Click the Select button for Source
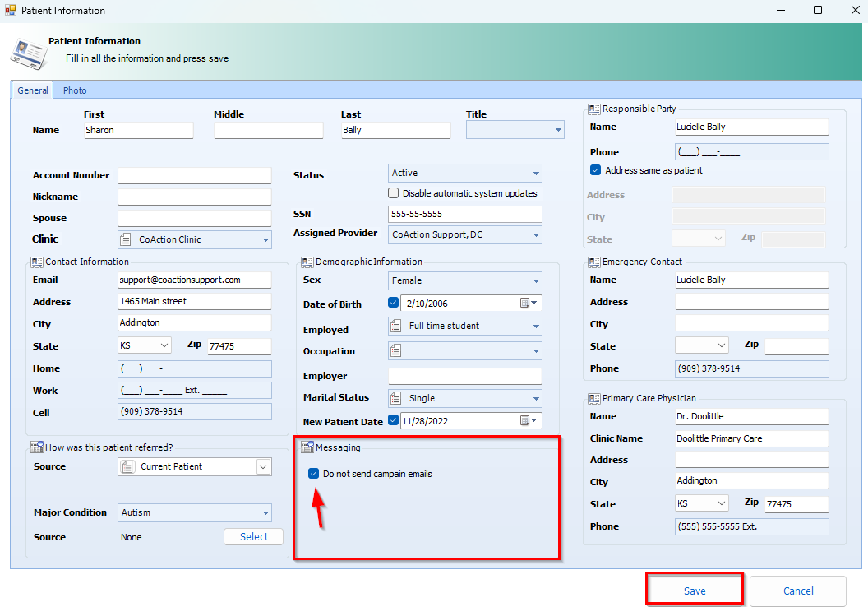868x607 pixels. tap(253, 537)
